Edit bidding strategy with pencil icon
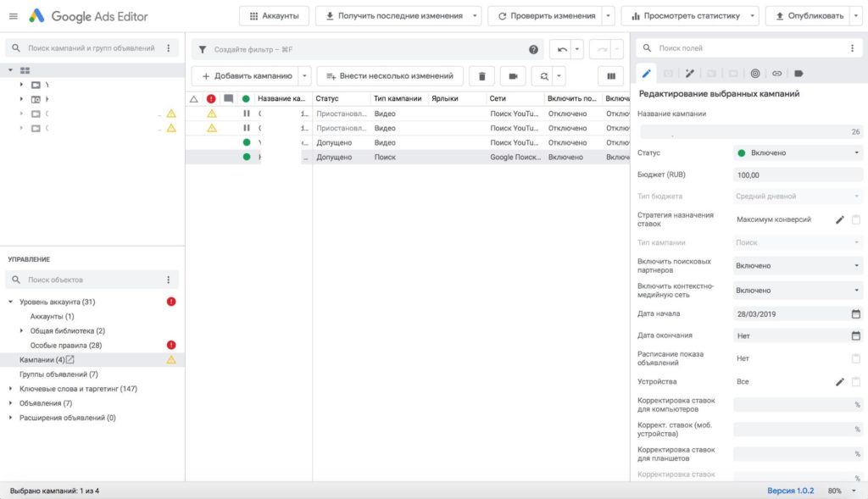 point(839,219)
